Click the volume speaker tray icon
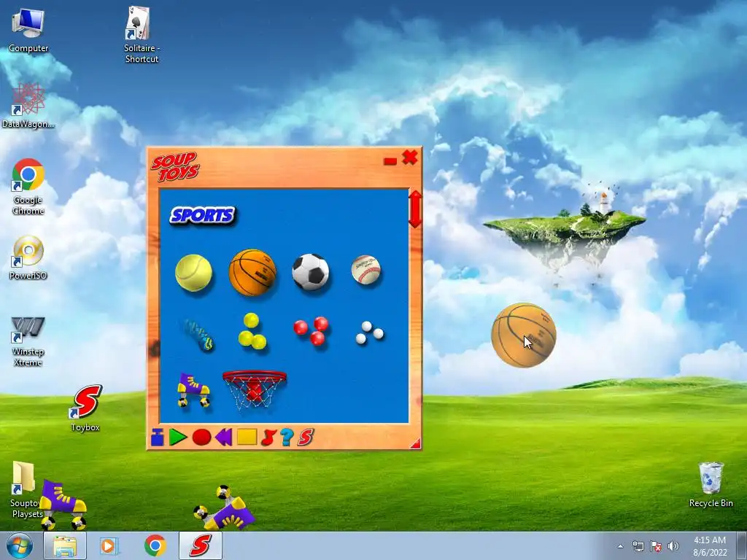Image resolution: width=747 pixels, height=560 pixels. (x=673, y=546)
